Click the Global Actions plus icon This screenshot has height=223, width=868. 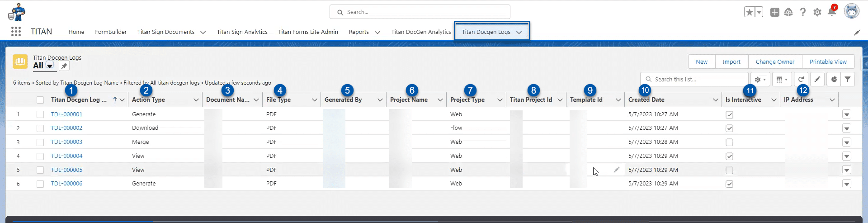(774, 12)
